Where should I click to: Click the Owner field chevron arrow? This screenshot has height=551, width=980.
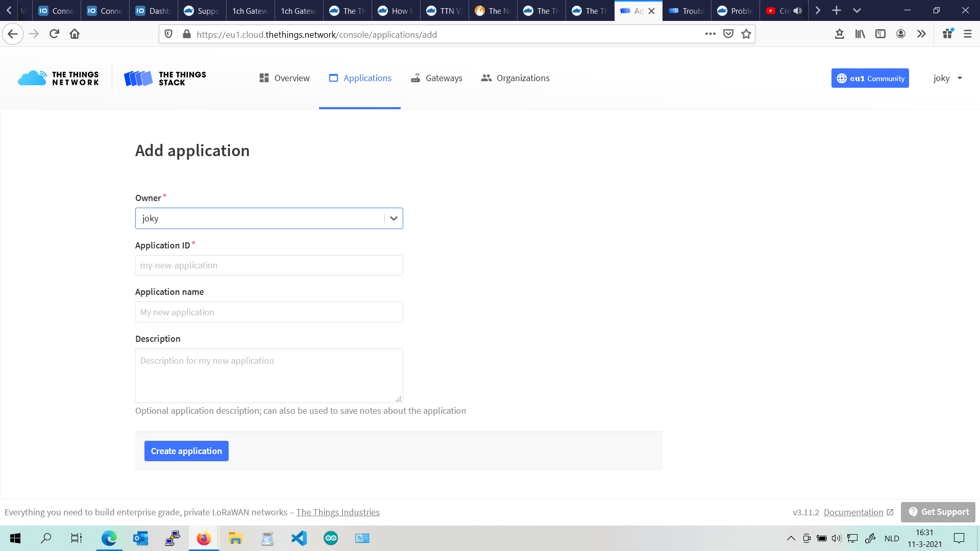393,218
